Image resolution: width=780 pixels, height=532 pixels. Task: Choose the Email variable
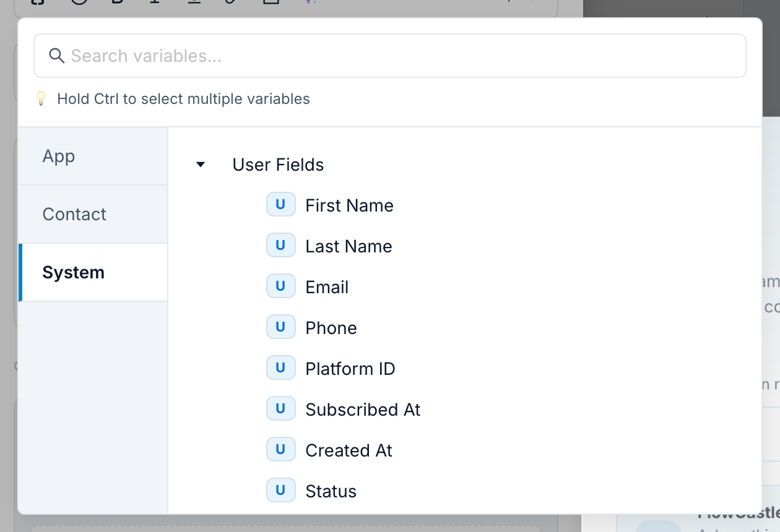(x=327, y=287)
